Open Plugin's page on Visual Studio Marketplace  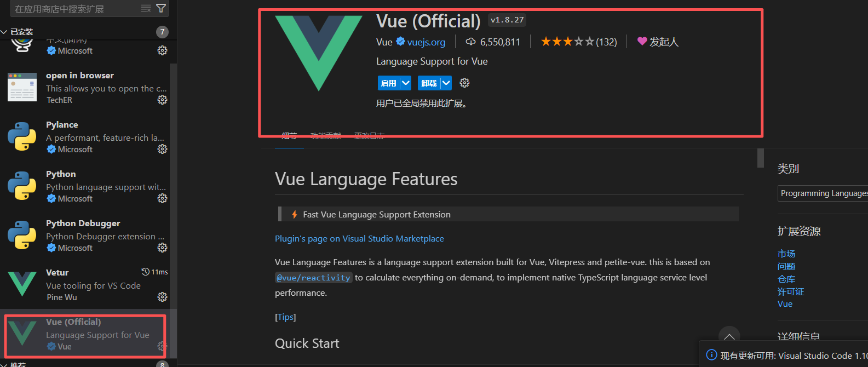tap(359, 238)
